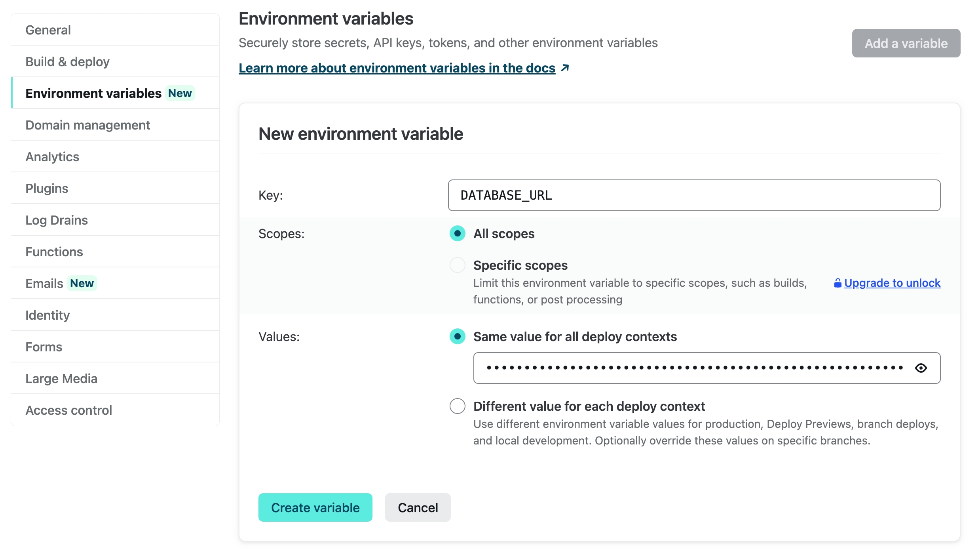Click the New badge next to Environment variables
The width and height of the screenshot is (980, 553).
click(x=180, y=93)
